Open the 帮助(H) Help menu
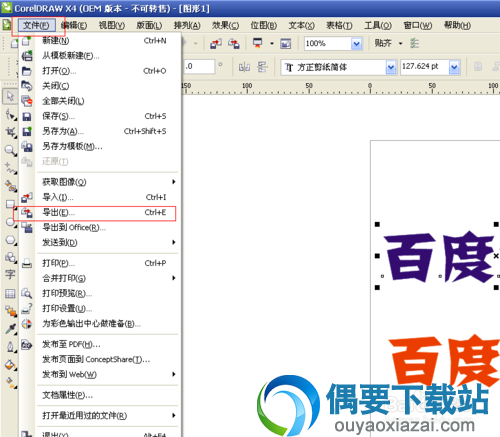The width and height of the screenshot is (500, 437). pyautogui.click(x=457, y=25)
